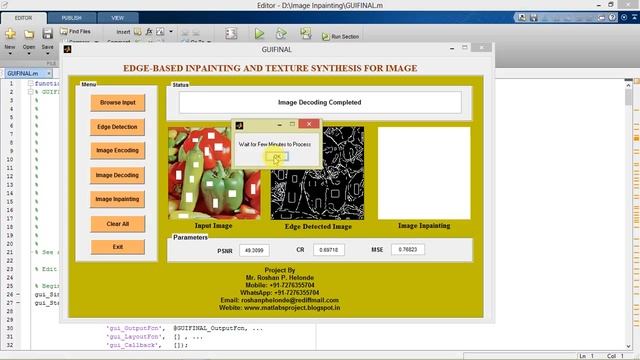The height and width of the screenshot is (360, 640).
Task: Close the GUIFINAL.m tab with its x
Action: (49, 73)
